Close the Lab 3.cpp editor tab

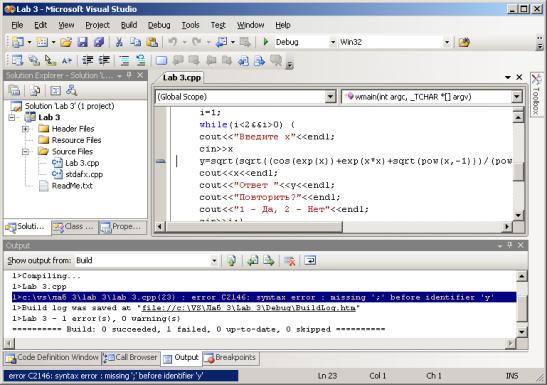519,77
